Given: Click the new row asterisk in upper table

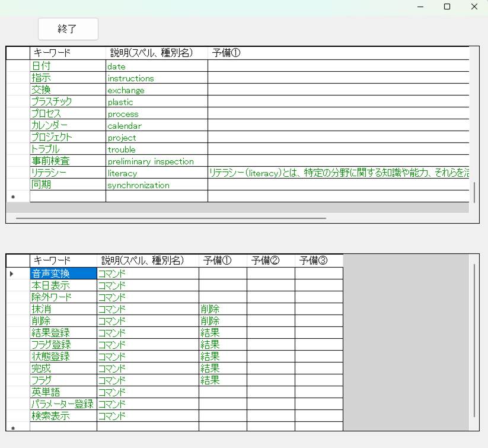Looking at the screenshot, I should (13, 196).
